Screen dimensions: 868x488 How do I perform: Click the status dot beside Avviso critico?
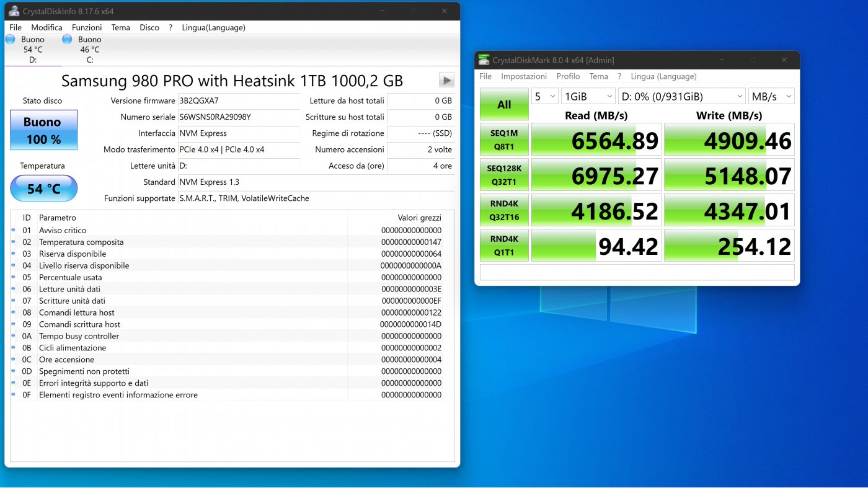14,230
